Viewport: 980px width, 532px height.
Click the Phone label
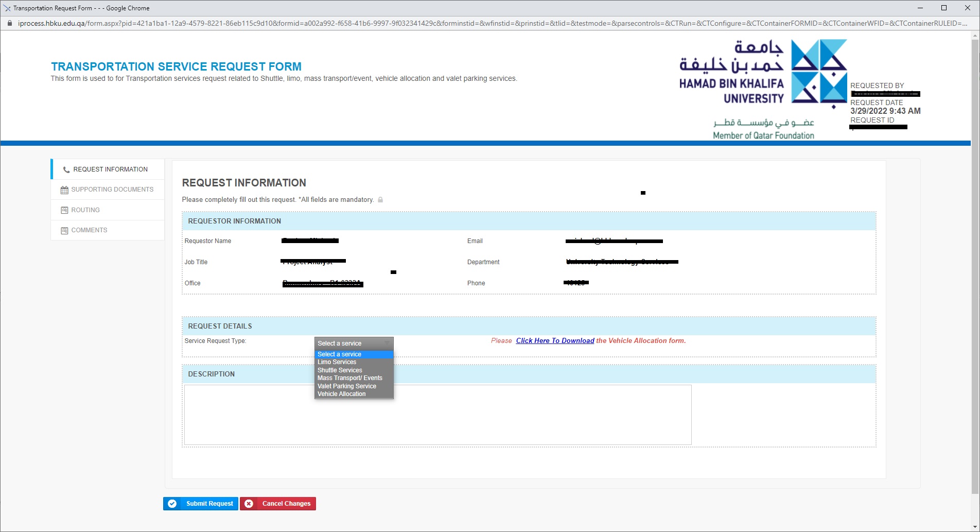tap(476, 283)
